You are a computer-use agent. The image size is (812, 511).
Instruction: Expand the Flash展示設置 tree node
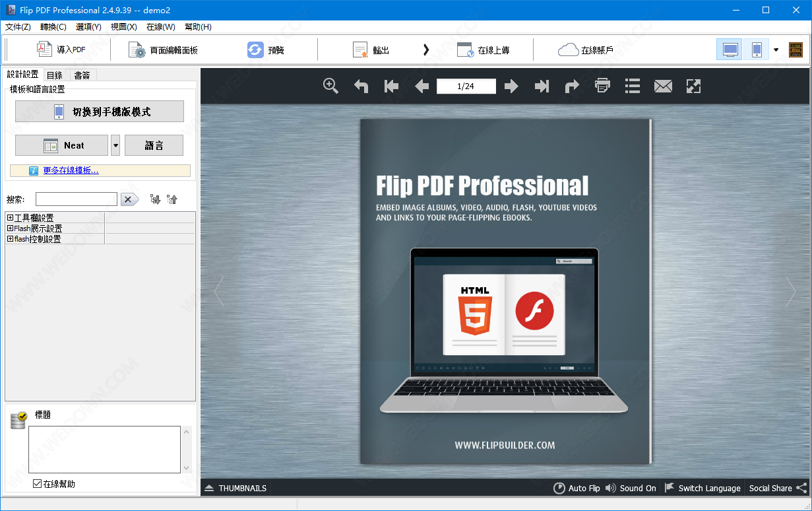(10, 228)
